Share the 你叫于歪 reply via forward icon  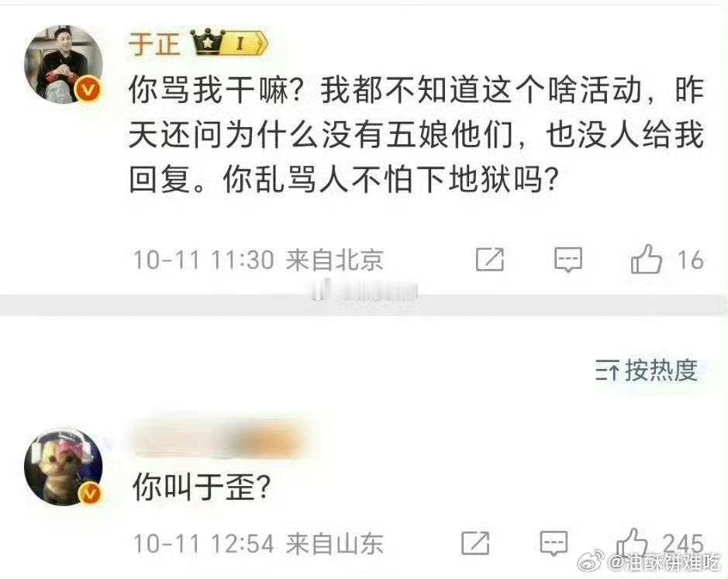tap(475, 543)
